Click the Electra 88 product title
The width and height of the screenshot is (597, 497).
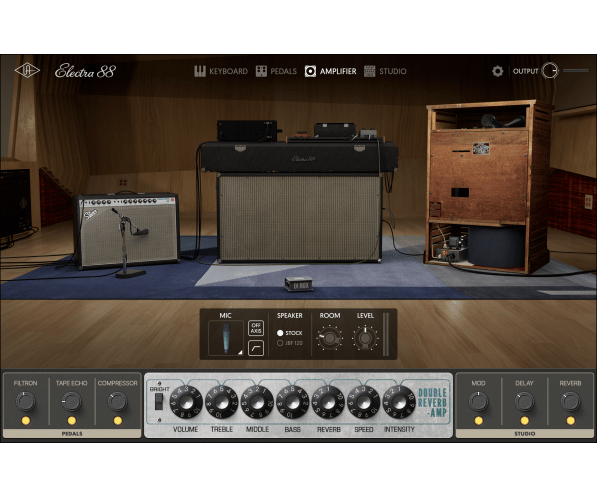(85, 71)
